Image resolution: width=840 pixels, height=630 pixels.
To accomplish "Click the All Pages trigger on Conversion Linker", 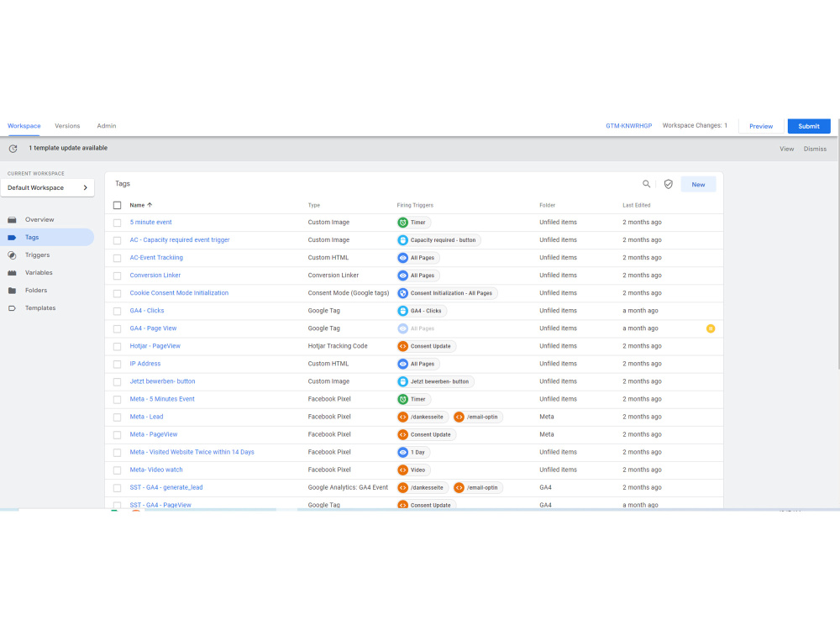I will (417, 276).
